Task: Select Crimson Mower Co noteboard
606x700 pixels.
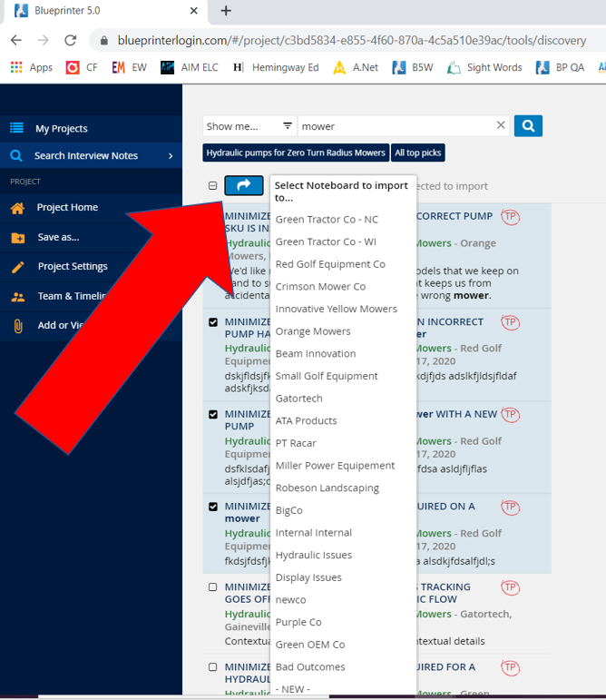Action: (x=320, y=287)
